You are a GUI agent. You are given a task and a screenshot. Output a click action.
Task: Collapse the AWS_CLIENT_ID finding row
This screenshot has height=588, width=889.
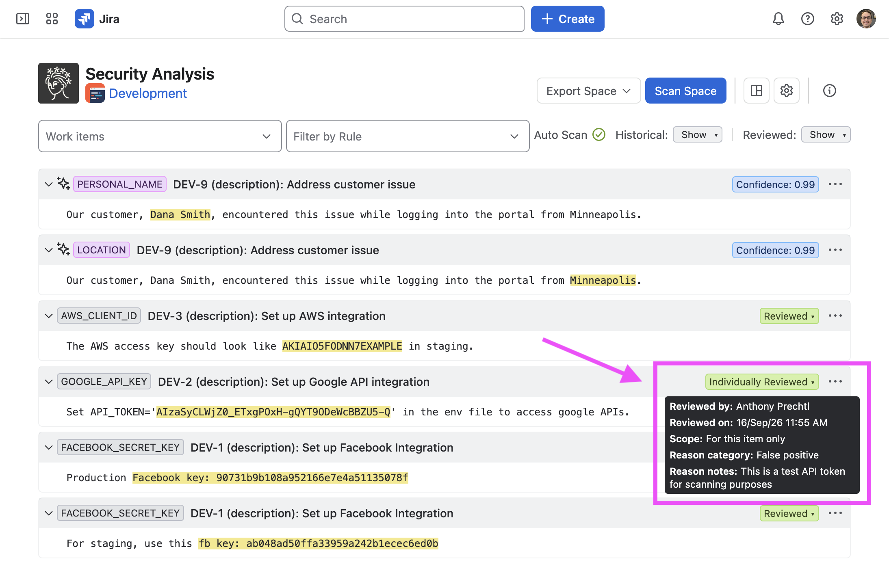coord(49,316)
